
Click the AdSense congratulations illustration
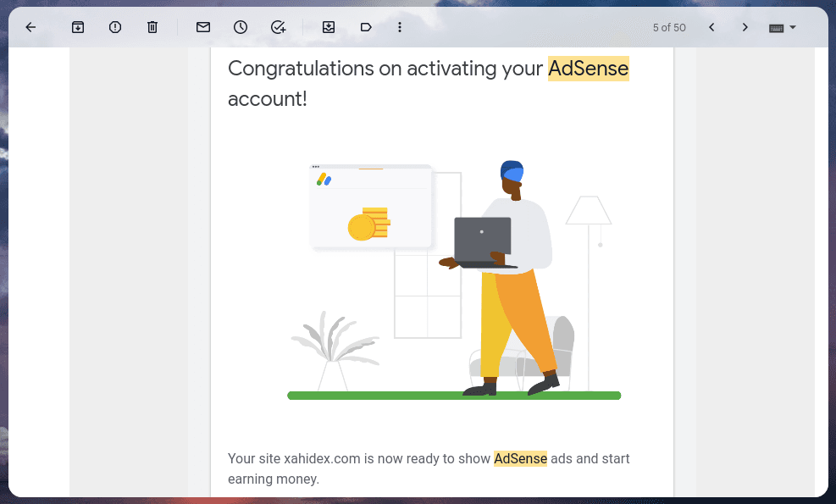click(x=454, y=280)
